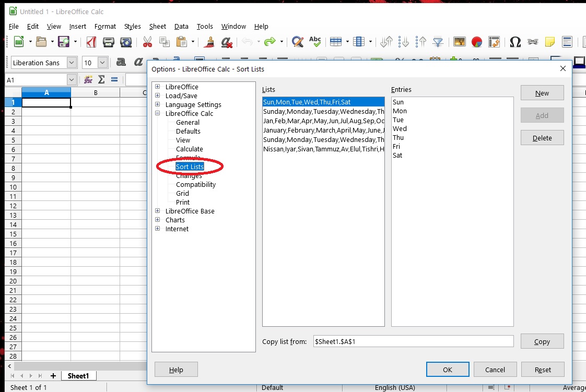Open the Sheet menu
Screen dimensions: 586x392
[x=157, y=26]
